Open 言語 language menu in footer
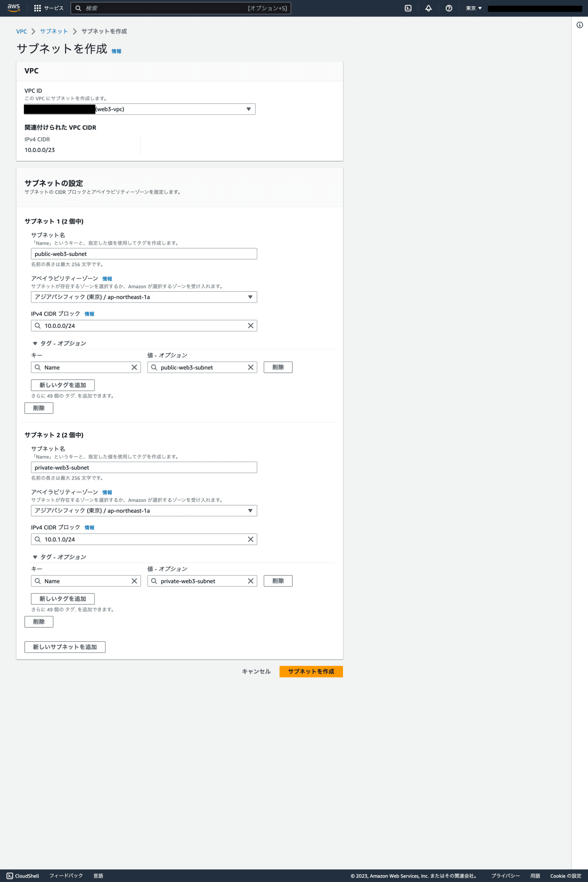Screen dimensions: 588x882 point(98,876)
